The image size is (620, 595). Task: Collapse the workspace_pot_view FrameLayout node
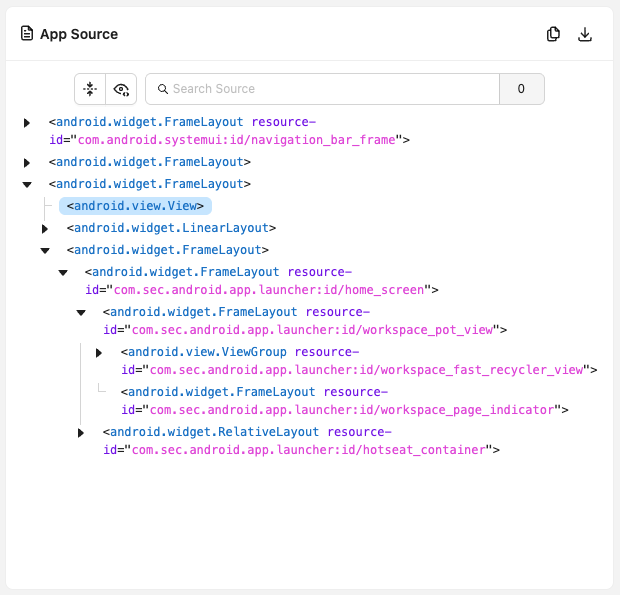tap(81, 313)
